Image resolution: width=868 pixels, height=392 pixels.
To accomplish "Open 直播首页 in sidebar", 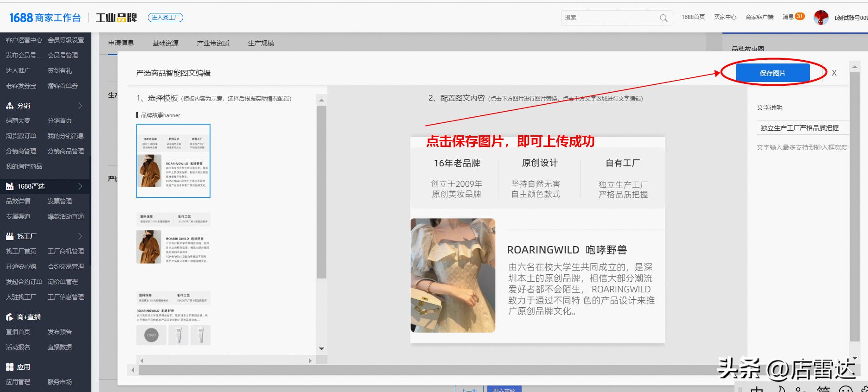I will (18, 332).
